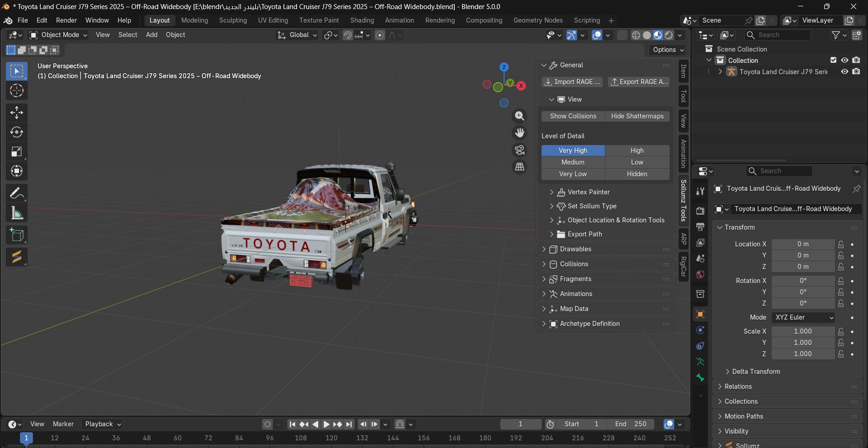Viewport: 868px width, 448px height.
Task: Toggle Location X lock
Action: coord(841,244)
